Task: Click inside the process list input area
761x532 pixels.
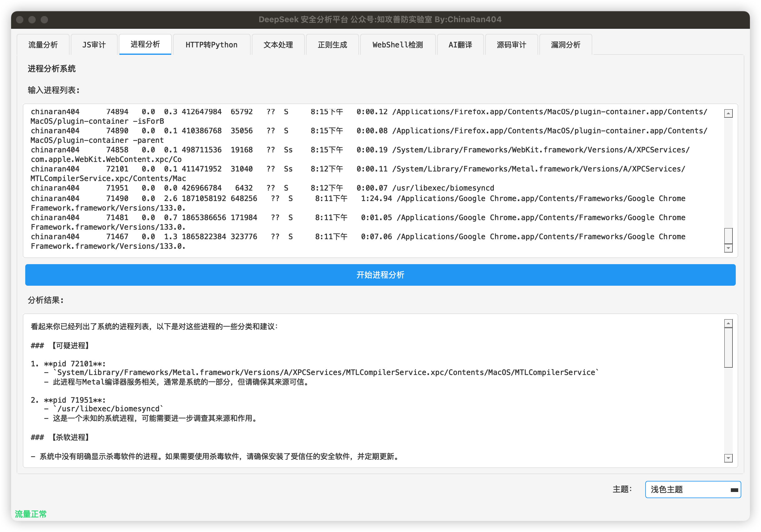Action: (364, 181)
